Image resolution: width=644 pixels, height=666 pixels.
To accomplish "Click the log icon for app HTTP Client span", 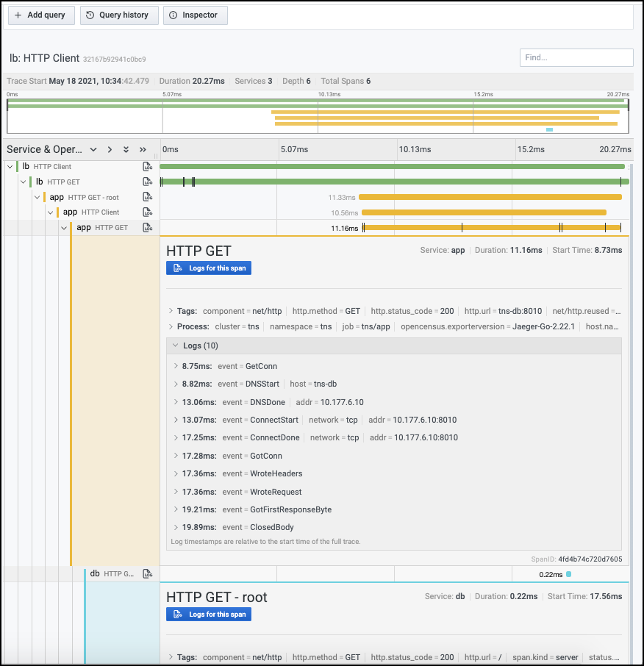I will (x=148, y=212).
